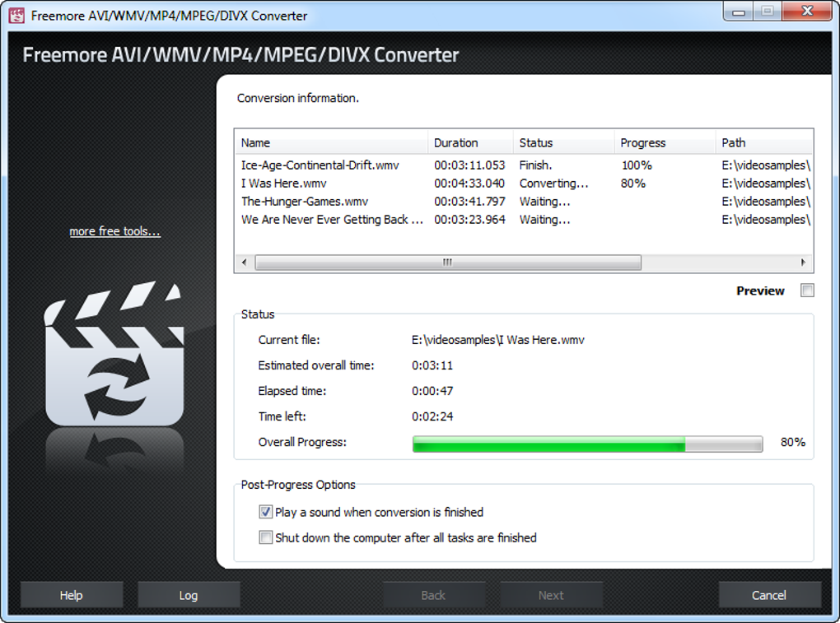Enable the Preview checkbox
This screenshot has width=840, height=623.
(x=807, y=291)
